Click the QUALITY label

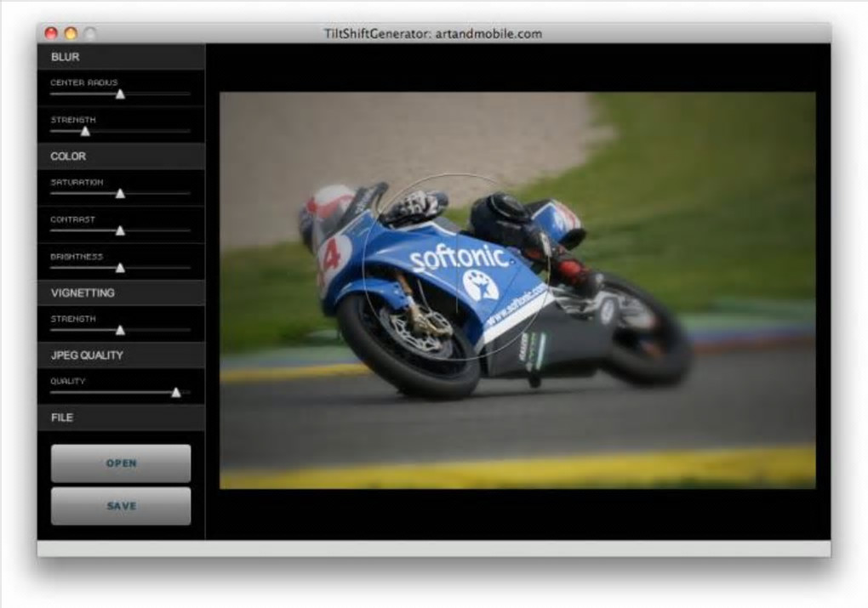point(67,381)
